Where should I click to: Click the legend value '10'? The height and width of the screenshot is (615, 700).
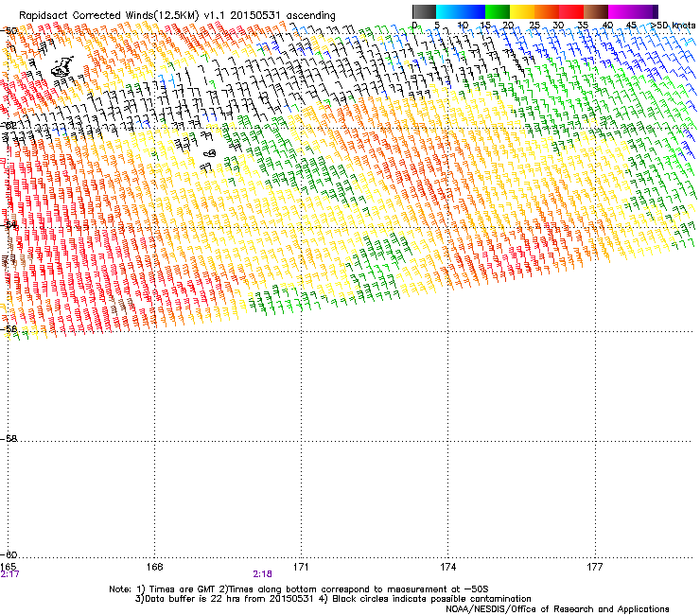[x=463, y=26]
